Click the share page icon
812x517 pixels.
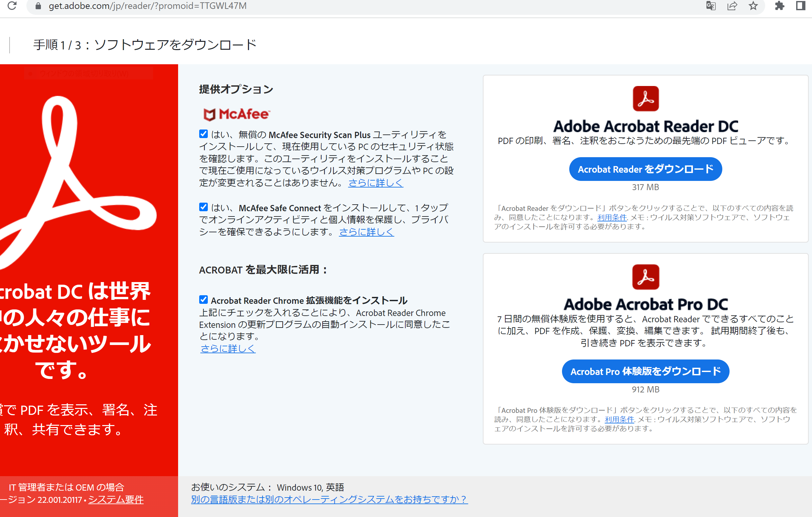(732, 6)
